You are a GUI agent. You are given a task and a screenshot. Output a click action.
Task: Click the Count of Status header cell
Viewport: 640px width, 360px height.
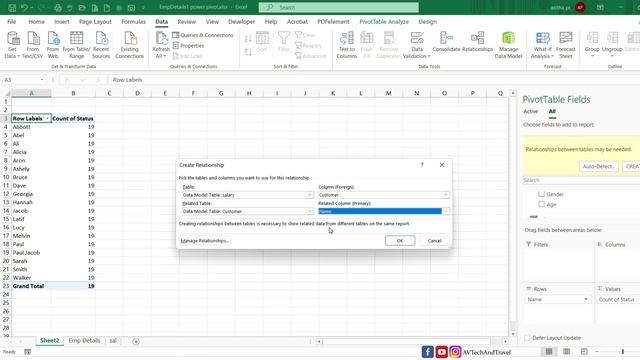pos(73,118)
